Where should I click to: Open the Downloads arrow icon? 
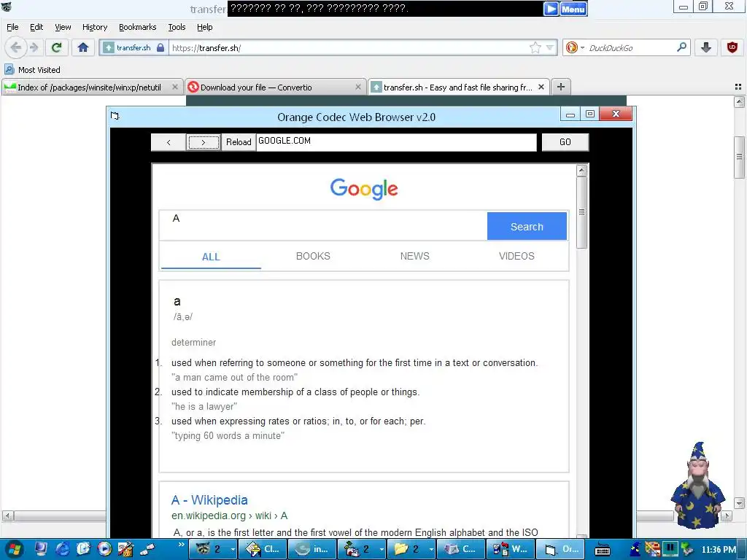(x=706, y=47)
